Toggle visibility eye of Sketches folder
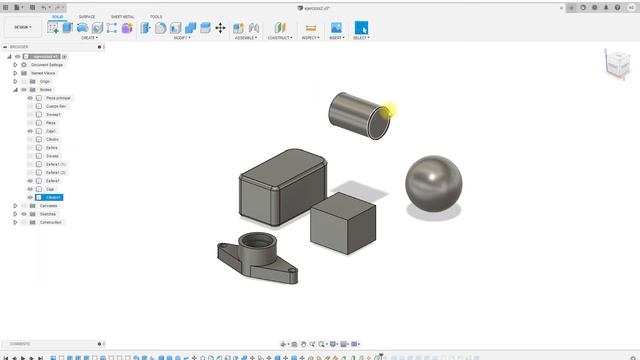 24,214
